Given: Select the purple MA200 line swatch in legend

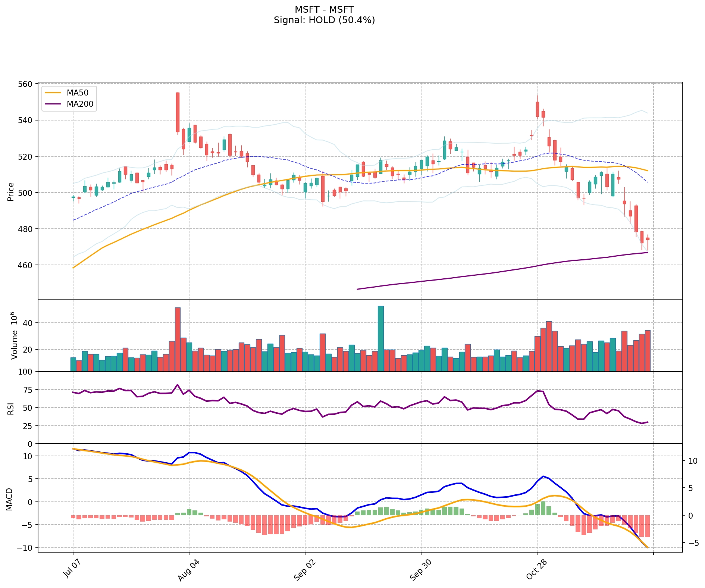Looking at the screenshot, I should click(x=53, y=104).
